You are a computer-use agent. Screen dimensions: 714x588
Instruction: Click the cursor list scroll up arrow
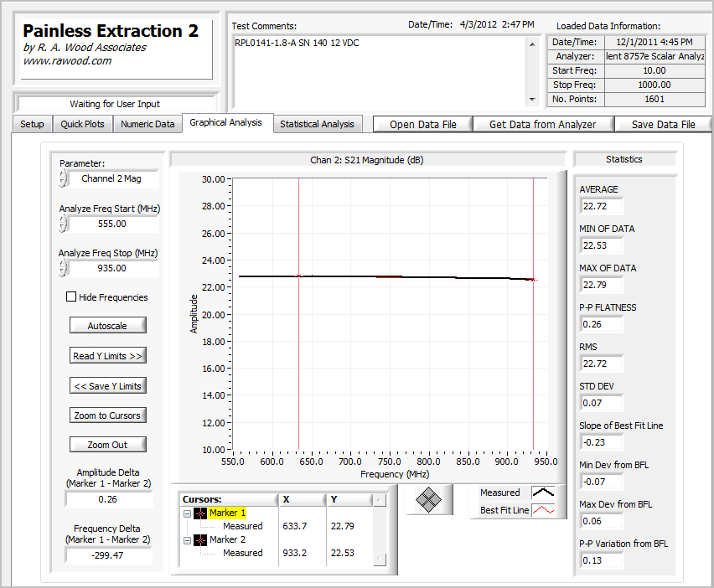pos(379,501)
